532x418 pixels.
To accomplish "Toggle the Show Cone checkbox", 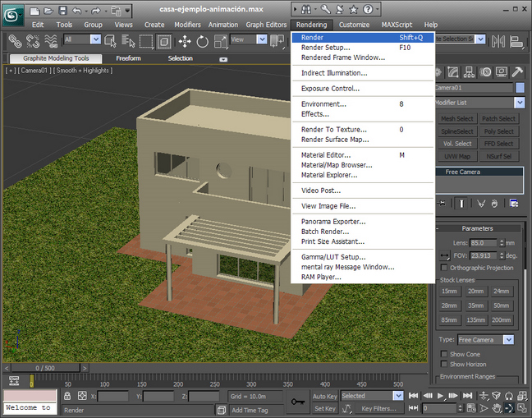I will click(444, 354).
